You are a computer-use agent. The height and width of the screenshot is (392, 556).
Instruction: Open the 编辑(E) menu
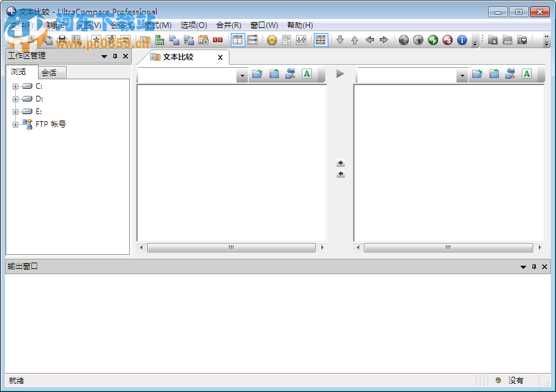click(x=55, y=25)
